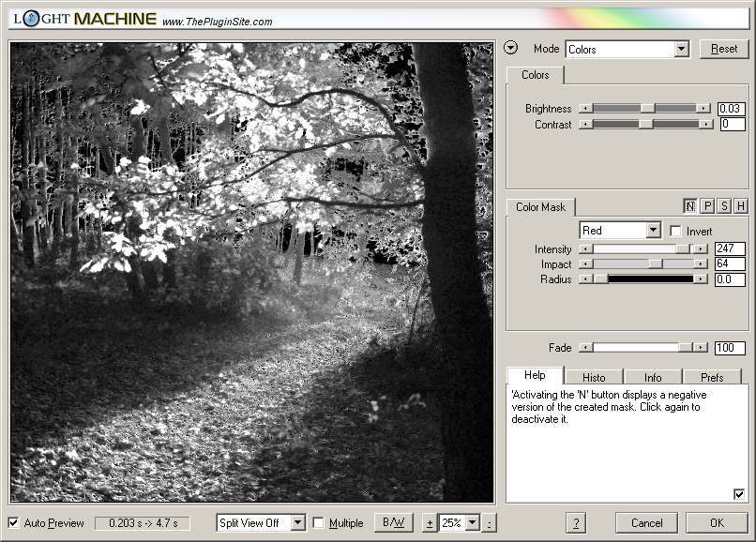Click the Contrast slider thumb
The width and height of the screenshot is (756, 542).
click(x=645, y=125)
